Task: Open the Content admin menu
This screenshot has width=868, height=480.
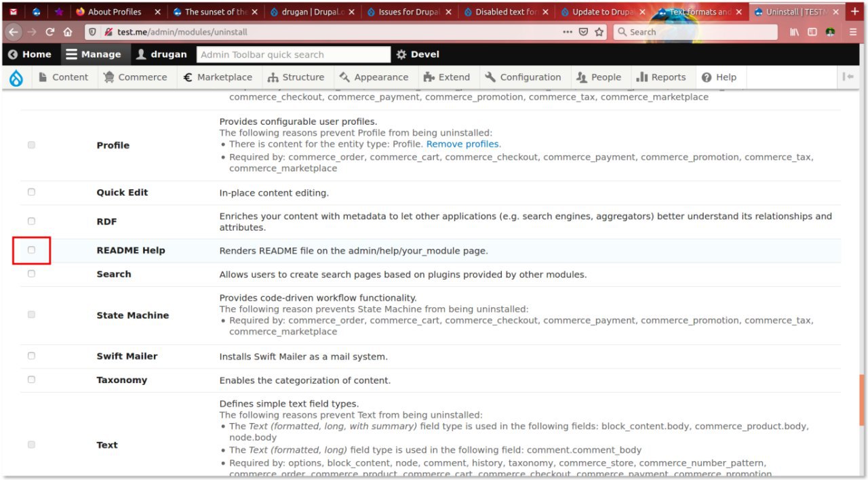Action: coord(64,77)
